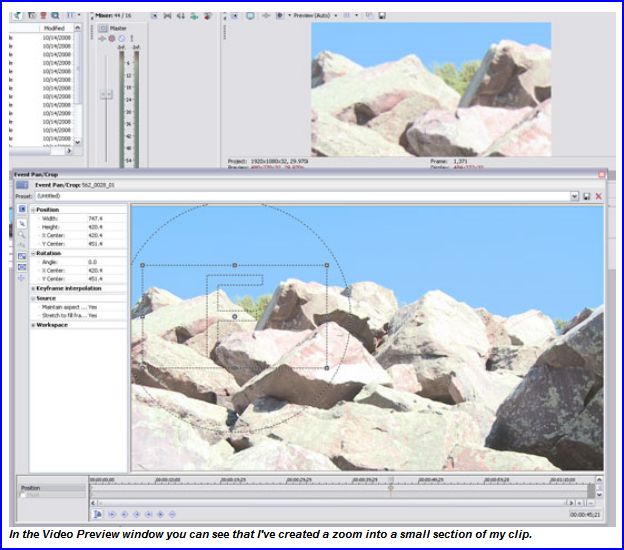Click Width value 747.4
Screen dimensions: 624x550
(96, 218)
